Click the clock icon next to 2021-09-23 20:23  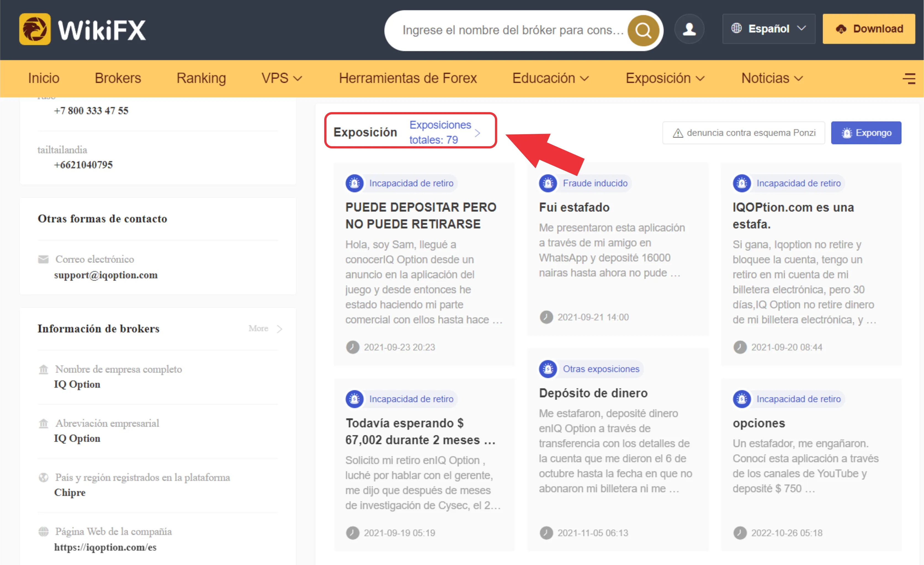click(x=352, y=347)
